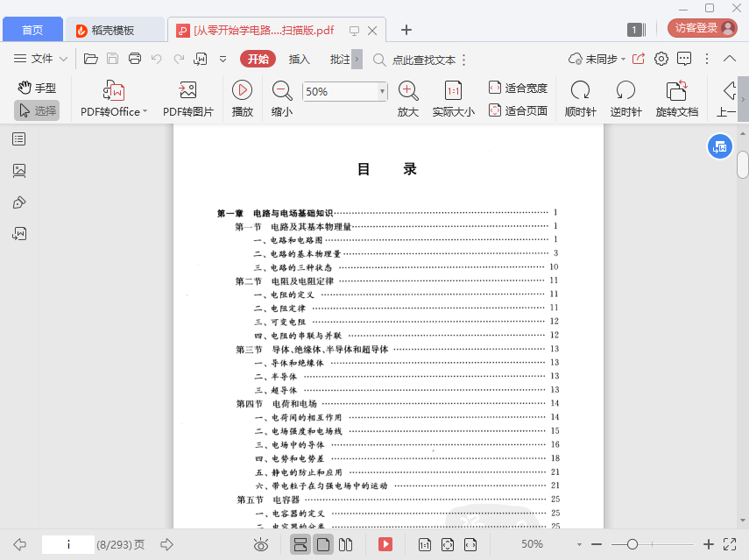
Task: Click the zoom slider handle
Action: pyautogui.click(x=632, y=544)
